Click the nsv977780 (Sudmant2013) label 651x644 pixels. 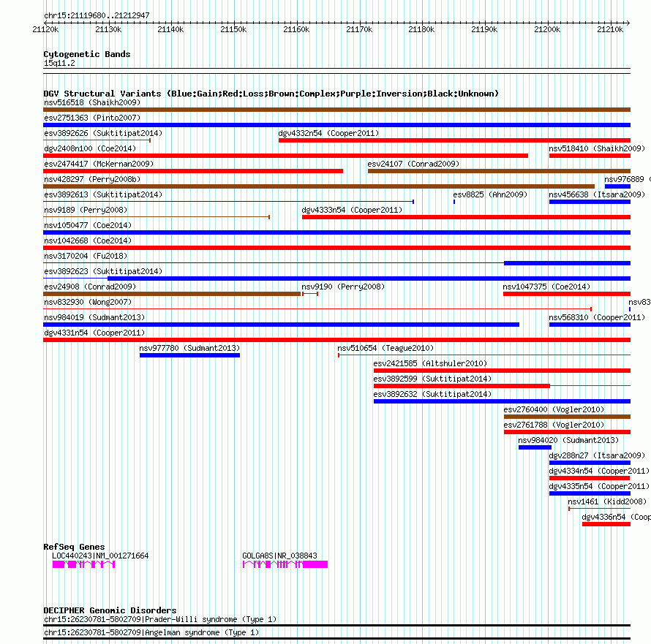pos(189,348)
